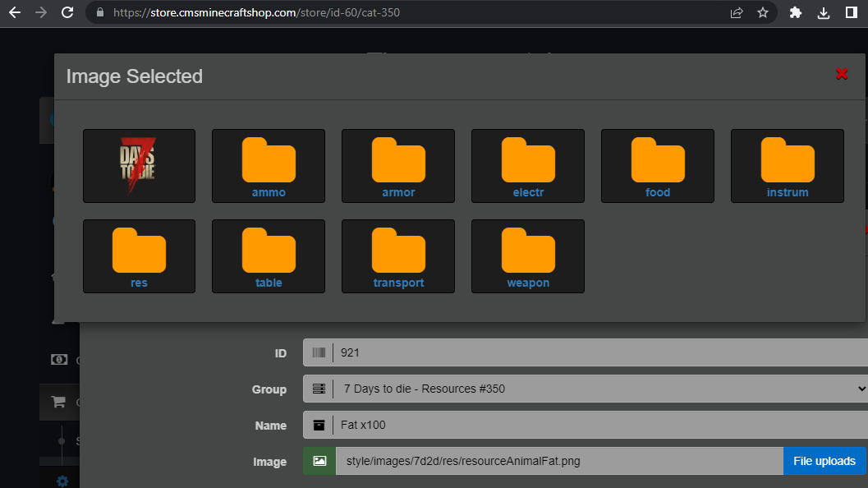This screenshot has width=868, height=488.
Task: Open the transport folder
Action: (398, 256)
